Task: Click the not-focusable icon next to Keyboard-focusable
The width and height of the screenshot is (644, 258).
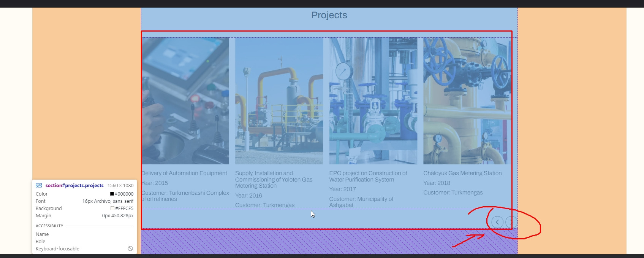Action: 130,248
